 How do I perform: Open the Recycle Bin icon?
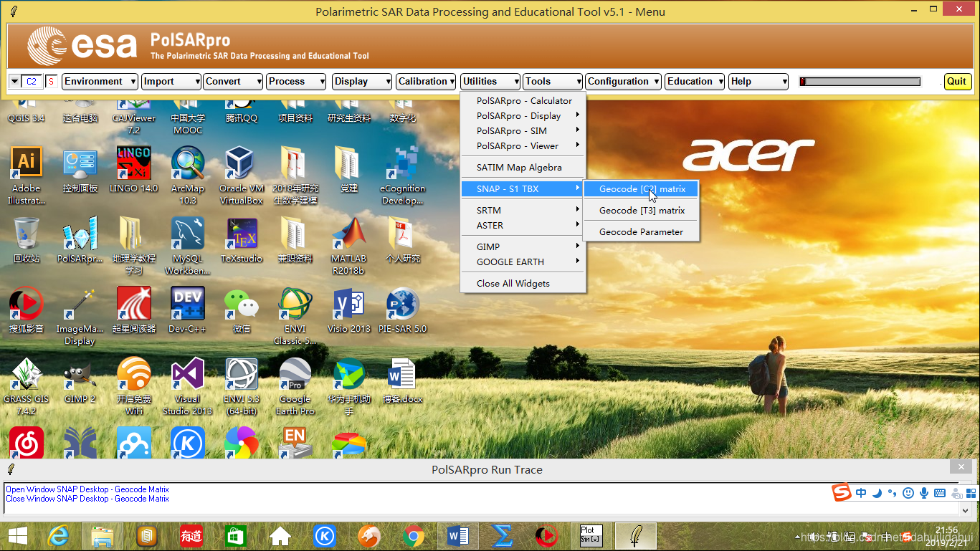(x=27, y=239)
